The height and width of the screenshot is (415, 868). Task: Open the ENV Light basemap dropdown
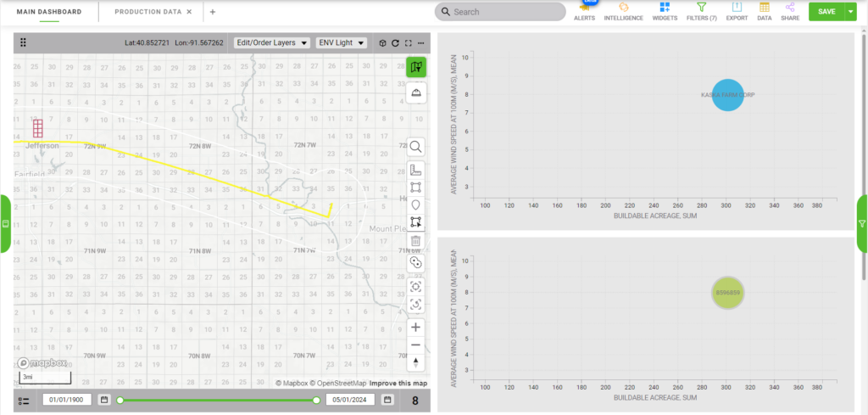(x=341, y=42)
